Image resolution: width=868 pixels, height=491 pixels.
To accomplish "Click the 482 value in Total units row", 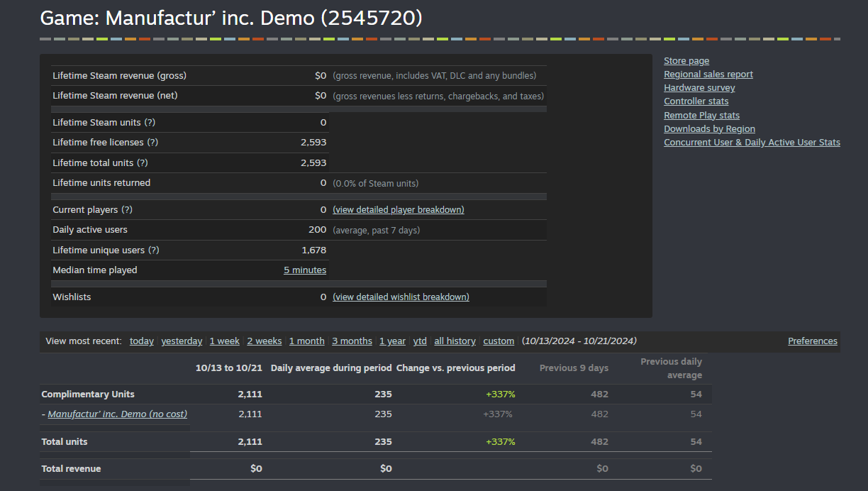I will (x=599, y=442).
